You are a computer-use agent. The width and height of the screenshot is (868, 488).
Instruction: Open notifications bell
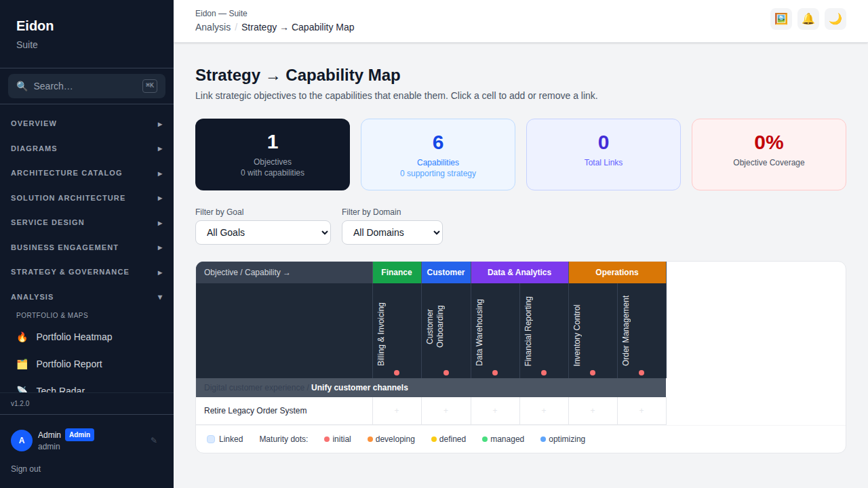pyautogui.click(x=808, y=19)
